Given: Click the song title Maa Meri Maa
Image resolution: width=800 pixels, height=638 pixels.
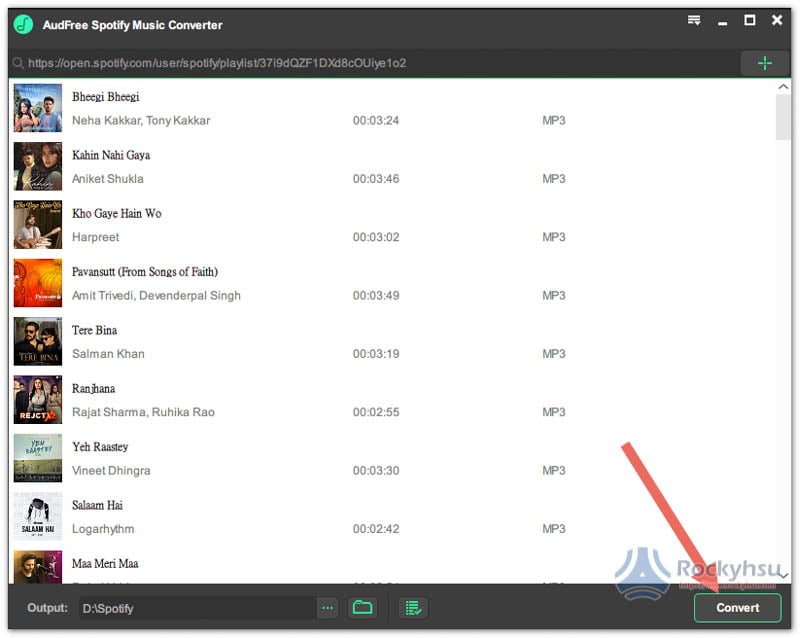Looking at the screenshot, I should tap(105, 563).
